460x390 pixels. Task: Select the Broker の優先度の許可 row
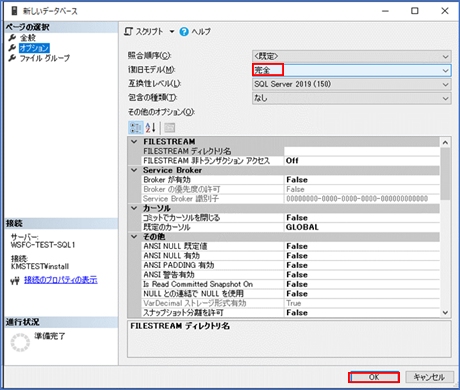pos(290,189)
